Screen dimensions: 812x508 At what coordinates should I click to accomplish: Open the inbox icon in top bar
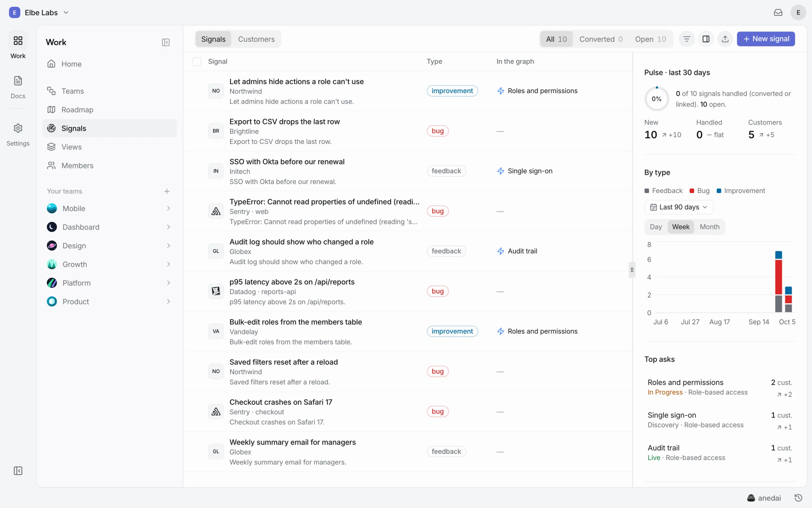click(x=778, y=13)
